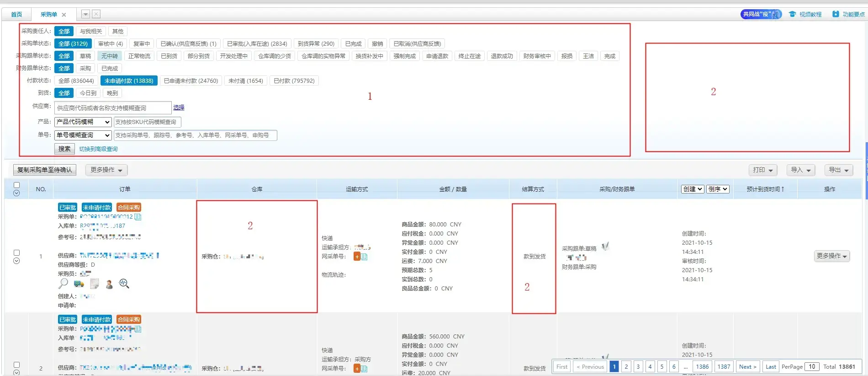The height and width of the screenshot is (376, 868).
Task: Go to page 3 in pagination
Action: pos(638,366)
